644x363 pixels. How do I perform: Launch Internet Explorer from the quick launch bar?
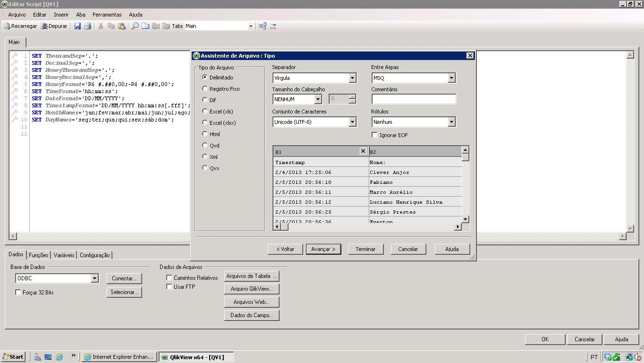click(x=59, y=357)
